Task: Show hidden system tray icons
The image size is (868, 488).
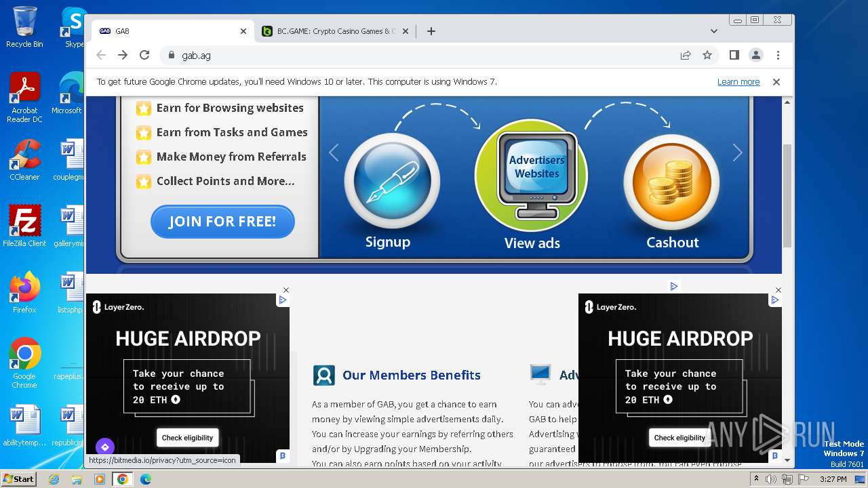Action: coord(757,479)
